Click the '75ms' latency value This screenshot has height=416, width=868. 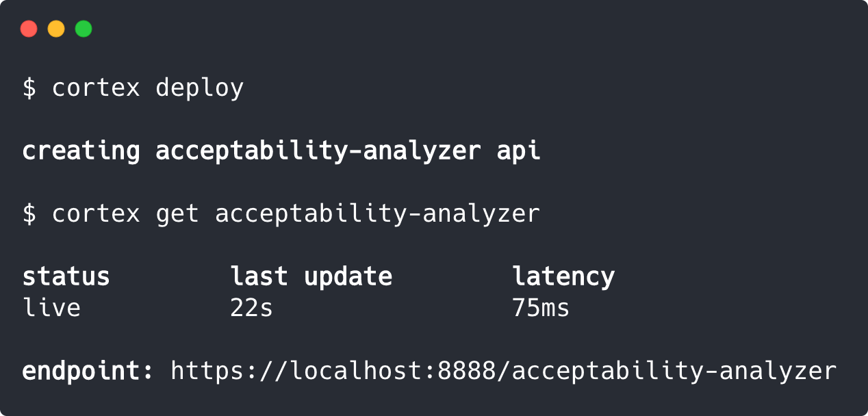point(540,308)
